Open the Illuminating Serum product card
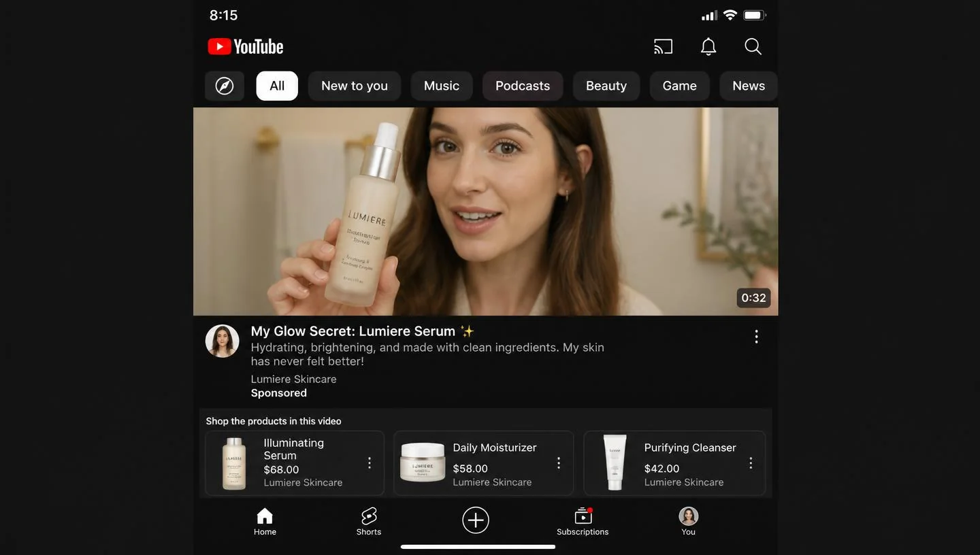Image resolution: width=980 pixels, height=555 pixels. click(x=295, y=463)
